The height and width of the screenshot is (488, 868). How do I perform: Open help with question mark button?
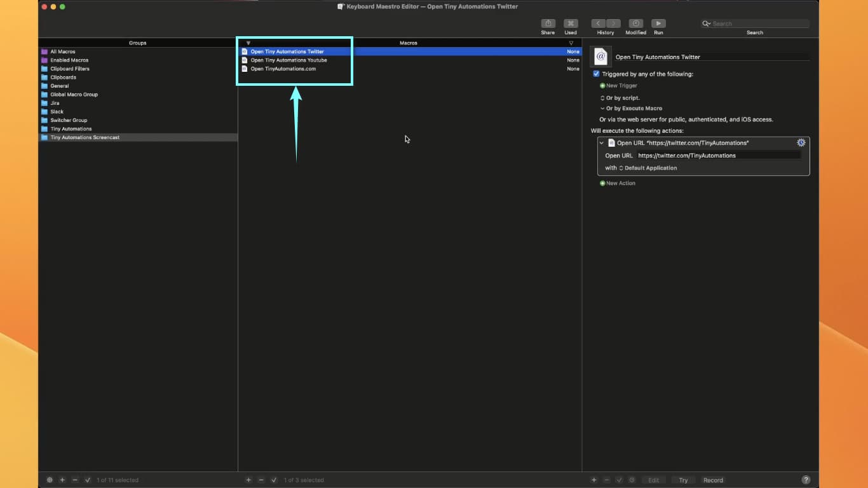pos(806,480)
